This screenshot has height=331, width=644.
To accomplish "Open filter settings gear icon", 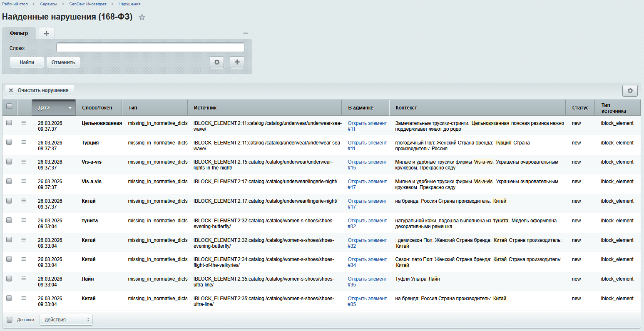I will point(217,62).
